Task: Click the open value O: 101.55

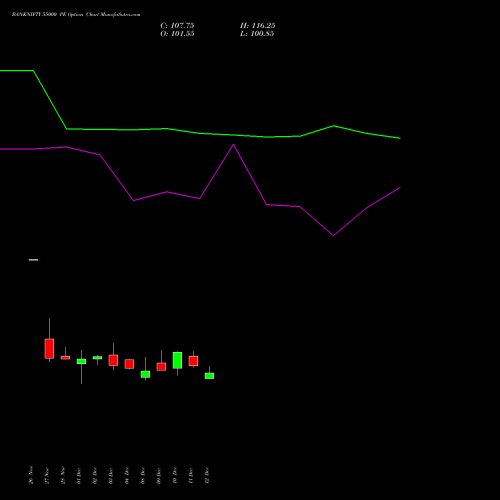Action: [177, 34]
